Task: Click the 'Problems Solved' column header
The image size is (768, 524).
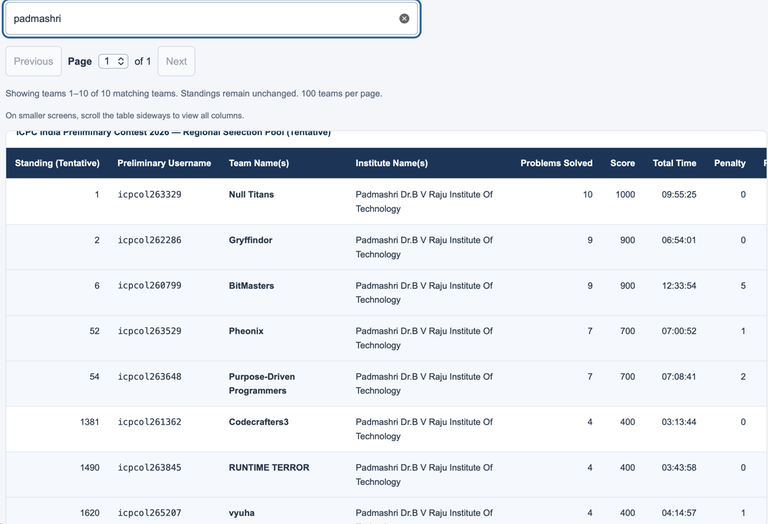Action: pos(556,163)
